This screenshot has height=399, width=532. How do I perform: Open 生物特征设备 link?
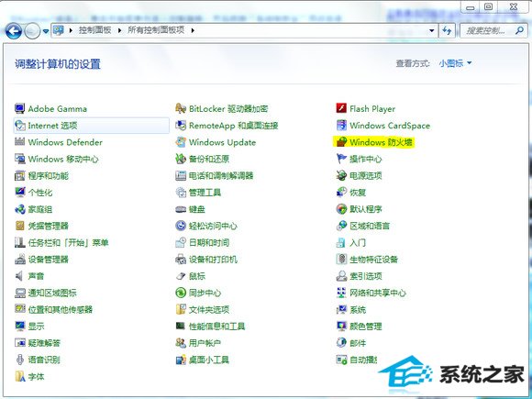[373, 260]
